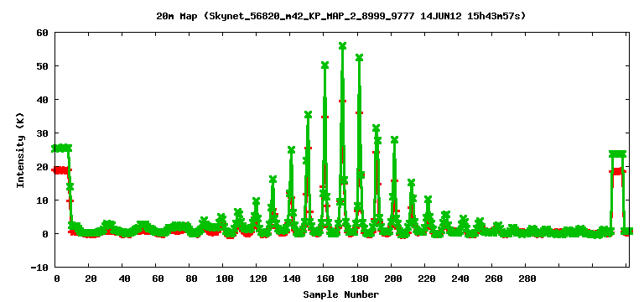
Task: Click the green peak marker near 52 K
Action: pos(360,58)
